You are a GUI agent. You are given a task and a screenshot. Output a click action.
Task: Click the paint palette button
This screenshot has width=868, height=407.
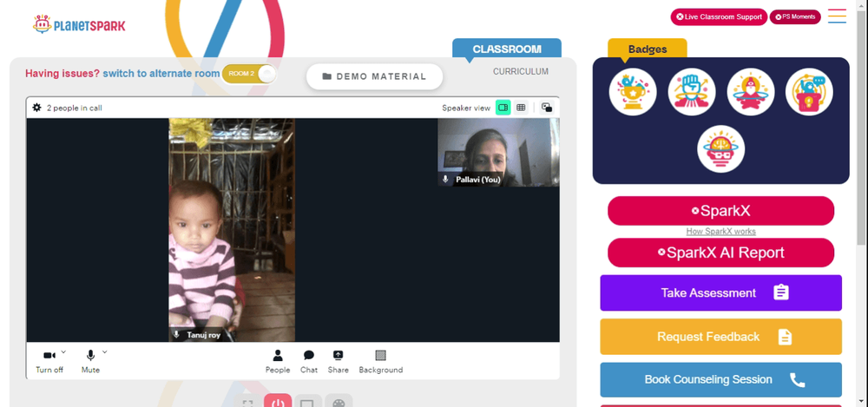click(x=339, y=401)
